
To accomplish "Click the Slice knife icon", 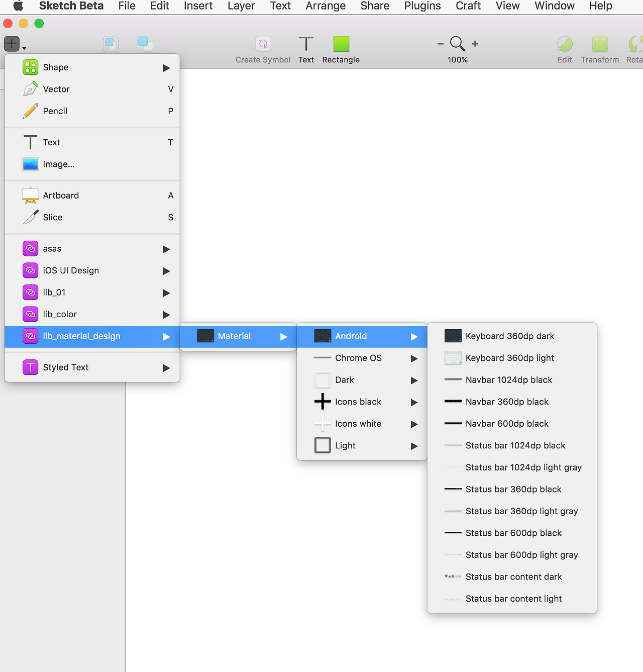I will [x=31, y=217].
